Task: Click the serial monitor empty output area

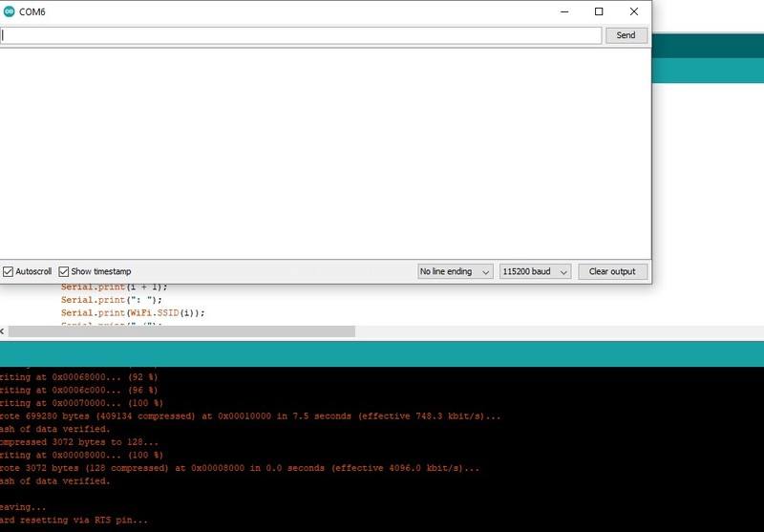Action: click(325, 154)
